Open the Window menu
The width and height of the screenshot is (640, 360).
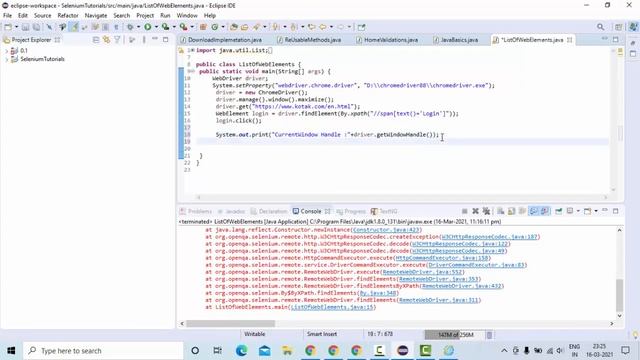click(187, 16)
